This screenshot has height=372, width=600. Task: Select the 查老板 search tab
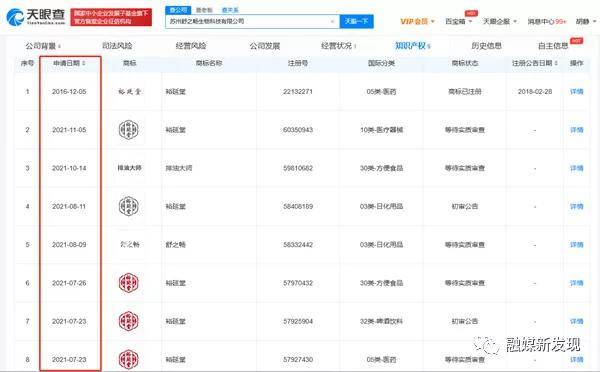(204, 10)
